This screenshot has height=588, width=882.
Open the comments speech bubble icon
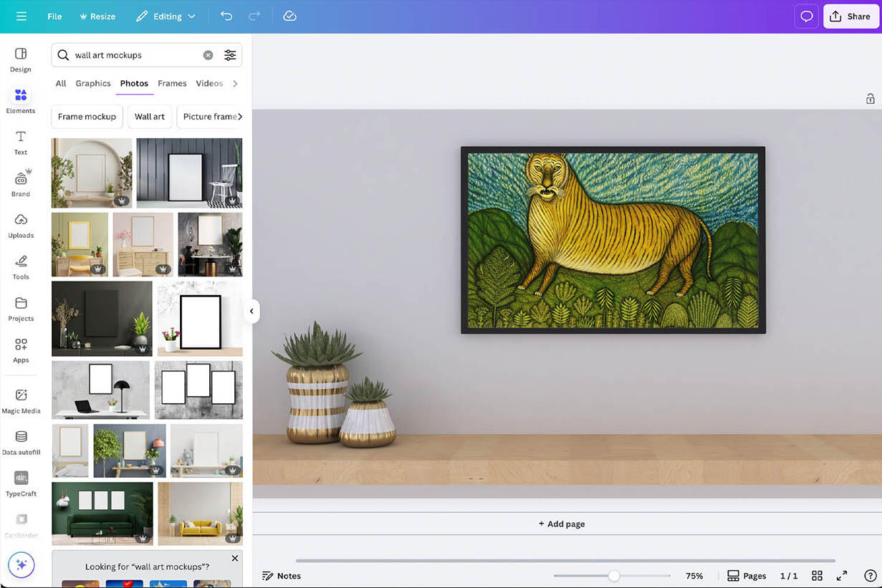click(807, 16)
